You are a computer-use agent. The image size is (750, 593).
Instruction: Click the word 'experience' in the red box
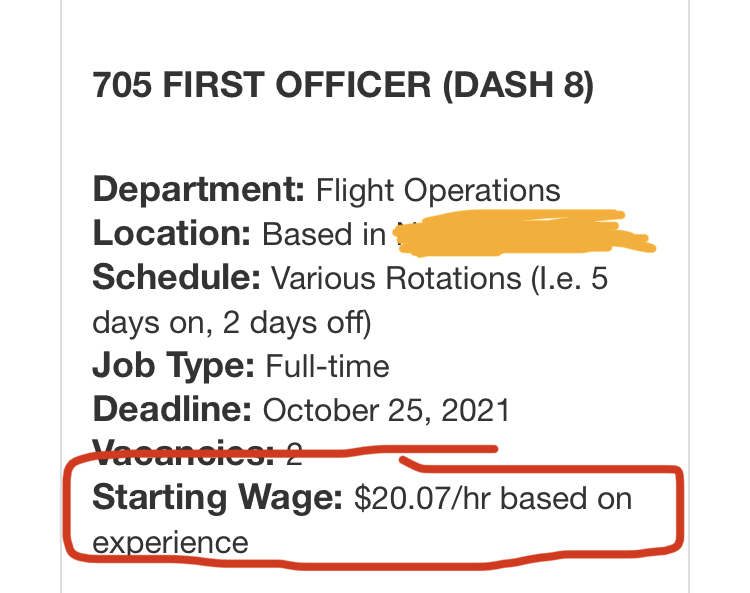pyautogui.click(x=170, y=541)
